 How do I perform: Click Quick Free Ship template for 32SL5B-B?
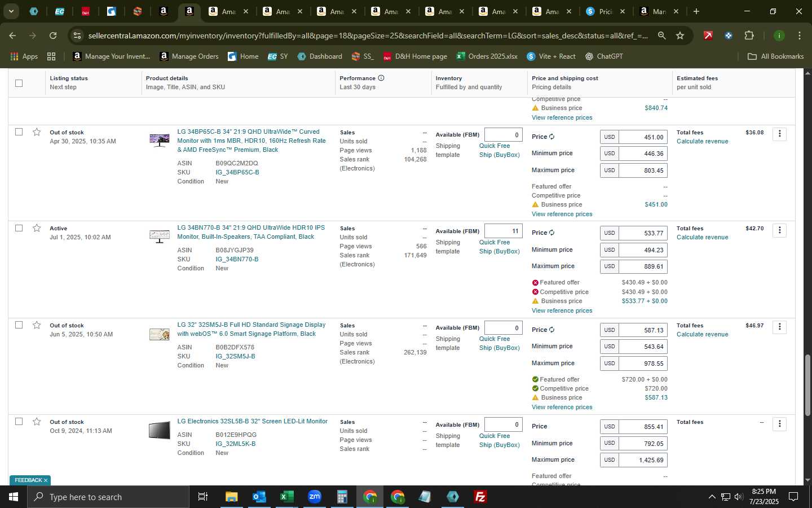pyautogui.click(x=500, y=440)
